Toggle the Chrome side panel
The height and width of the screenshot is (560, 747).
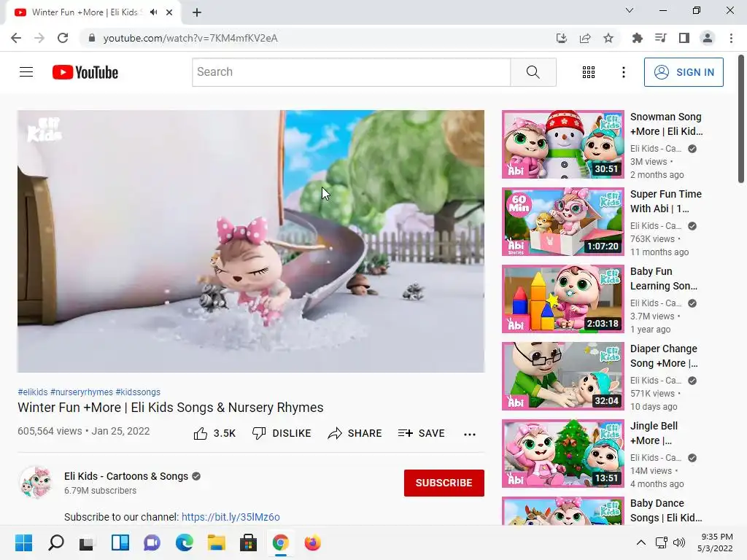684,38
